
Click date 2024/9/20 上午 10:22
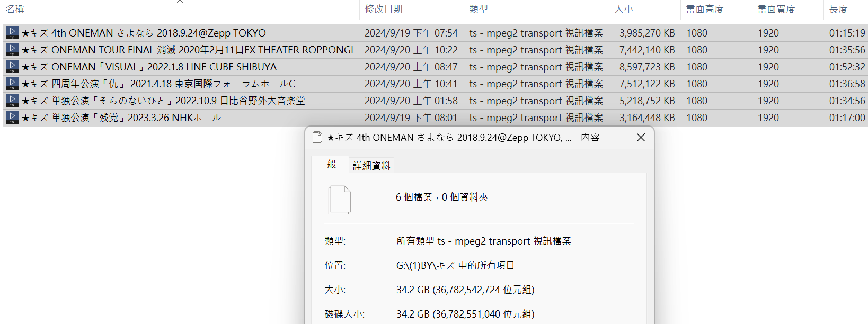(411, 50)
